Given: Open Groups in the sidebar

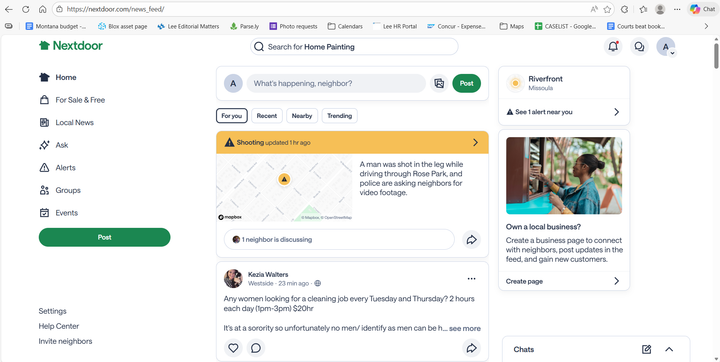Looking at the screenshot, I should 60,190.
